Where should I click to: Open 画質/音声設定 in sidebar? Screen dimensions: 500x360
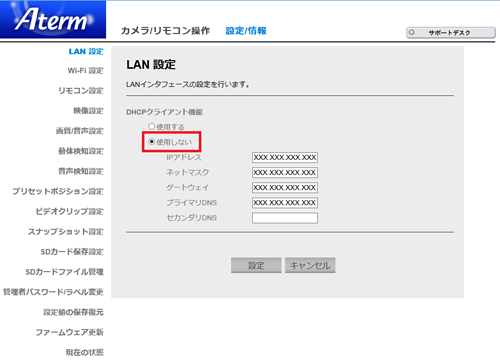click(x=80, y=131)
